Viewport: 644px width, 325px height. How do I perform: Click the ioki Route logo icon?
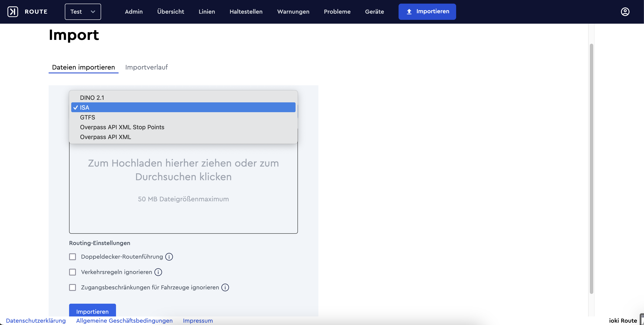(13, 12)
